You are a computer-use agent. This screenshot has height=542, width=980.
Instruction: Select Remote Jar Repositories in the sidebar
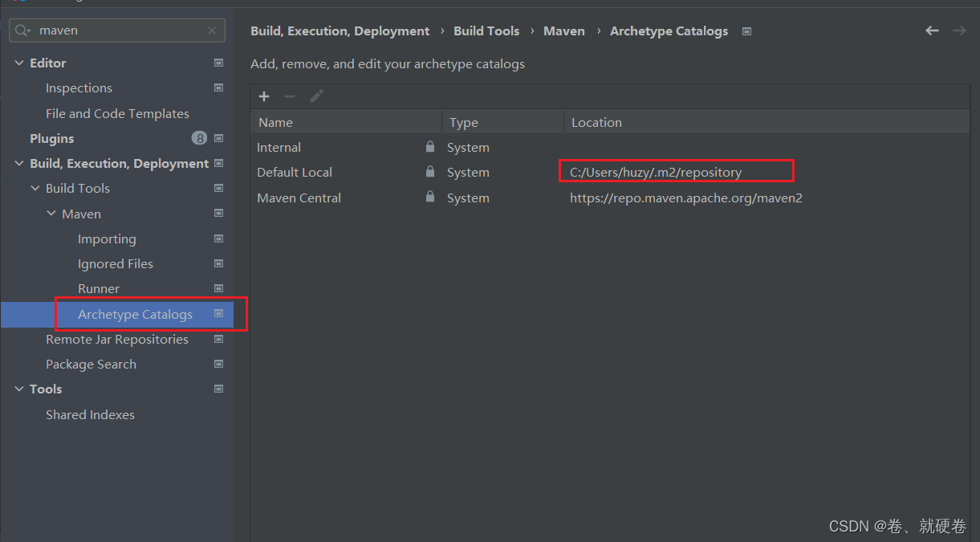coord(117,339)
